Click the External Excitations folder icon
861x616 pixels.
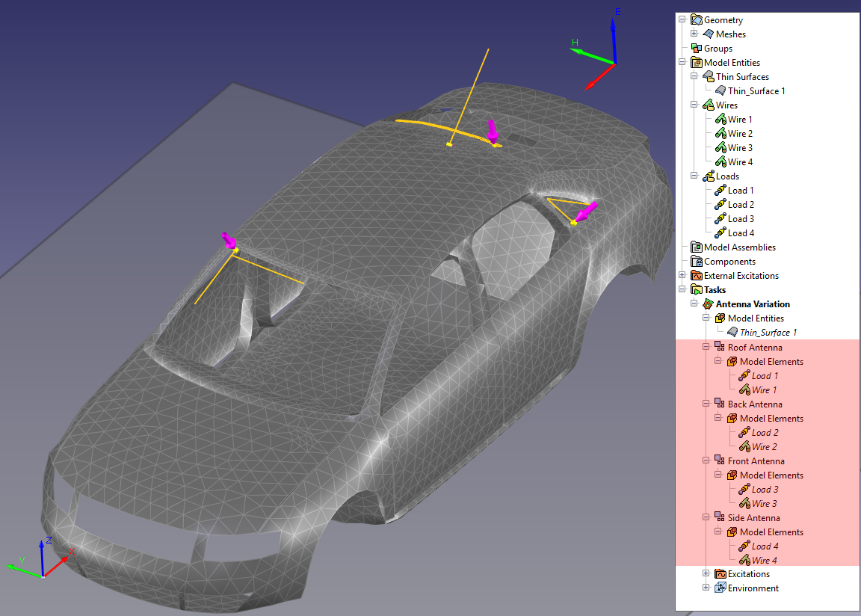(x=697, y=276)
